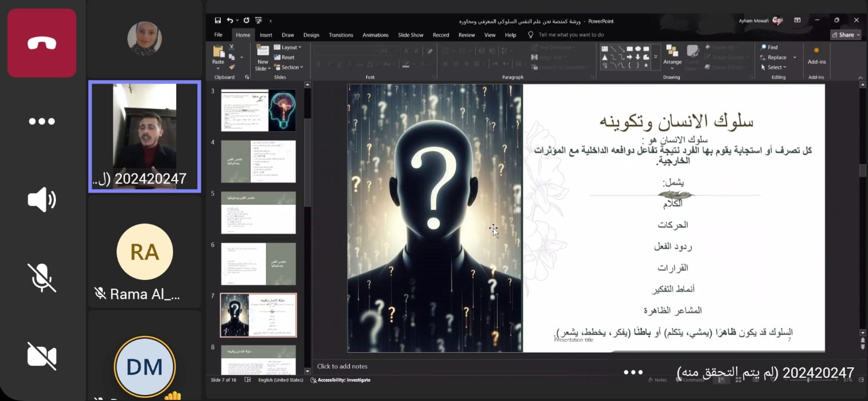The height and width of the screenshot is (401, 868).
Task: Expand the Layout dropdown
Action: point(288,47)
